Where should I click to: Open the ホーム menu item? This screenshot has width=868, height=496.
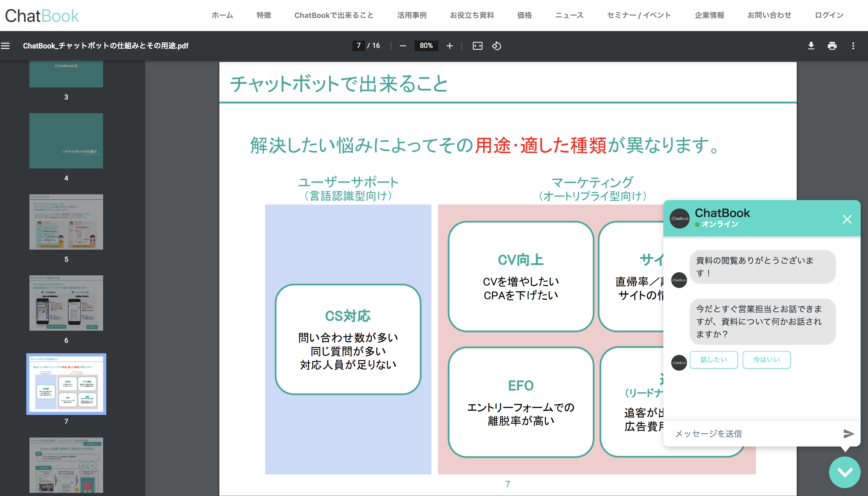click(x=222, y=15)
